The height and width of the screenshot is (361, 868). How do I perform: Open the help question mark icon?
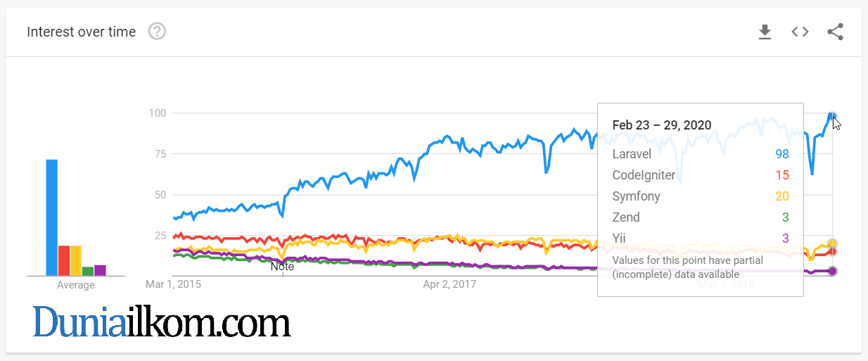point(158,32)
